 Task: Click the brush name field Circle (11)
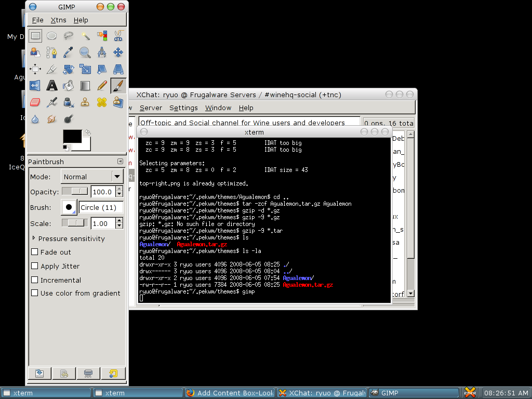(101, 207)
